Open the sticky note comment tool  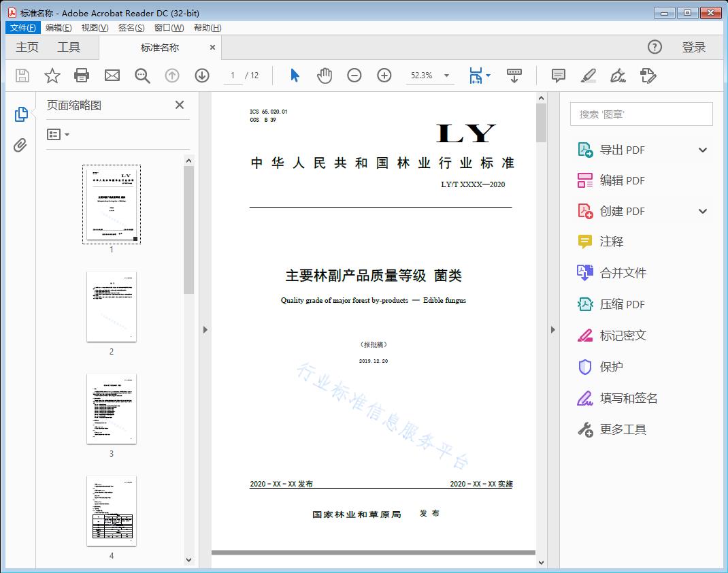point(558,76)
